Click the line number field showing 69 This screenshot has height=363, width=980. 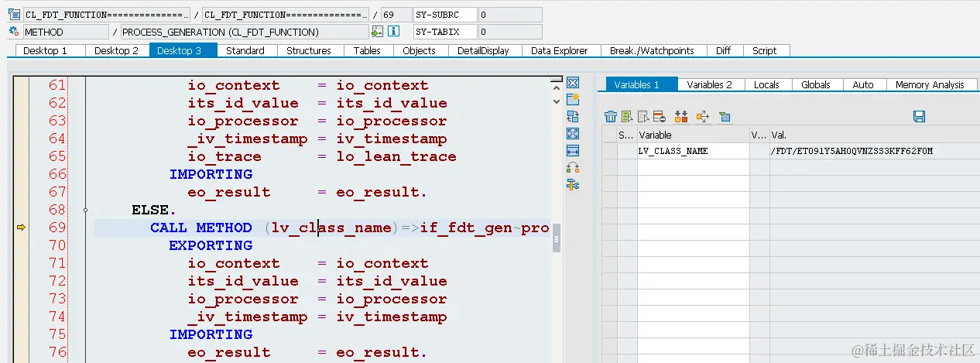[x=396, y=15]
